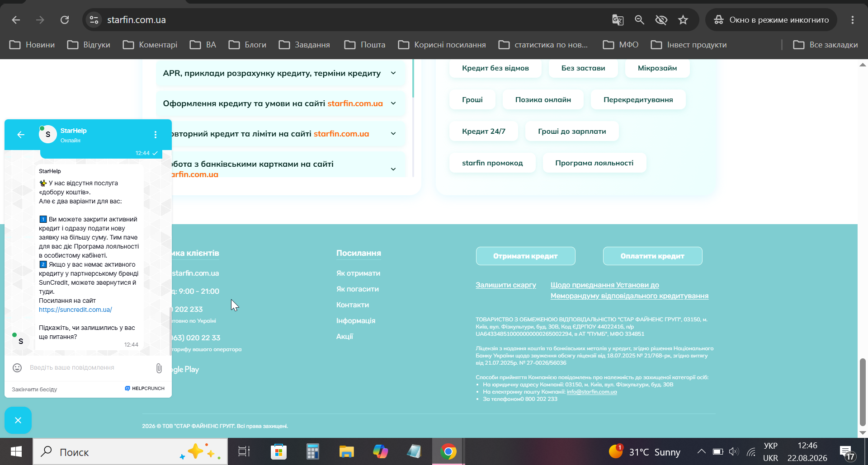Screen dimensions: 868x465
Task: Open the Google Translate icon in address bar
Action: pos(618,20)
